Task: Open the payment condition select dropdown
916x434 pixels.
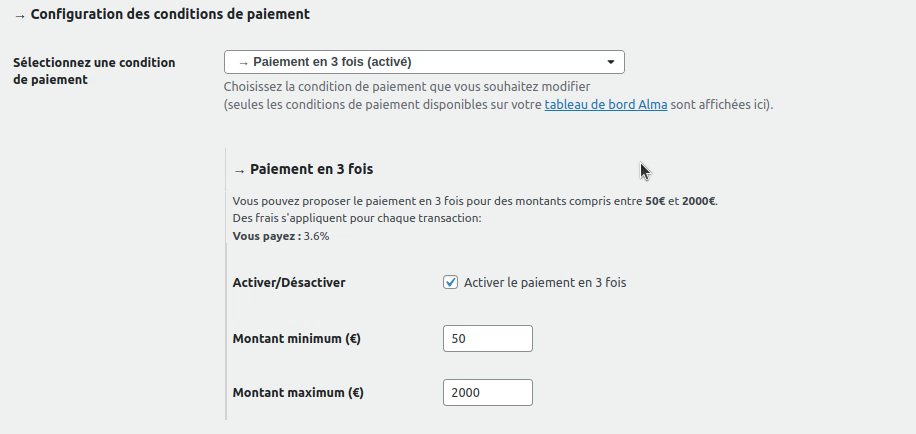Action: pos(423,62)
